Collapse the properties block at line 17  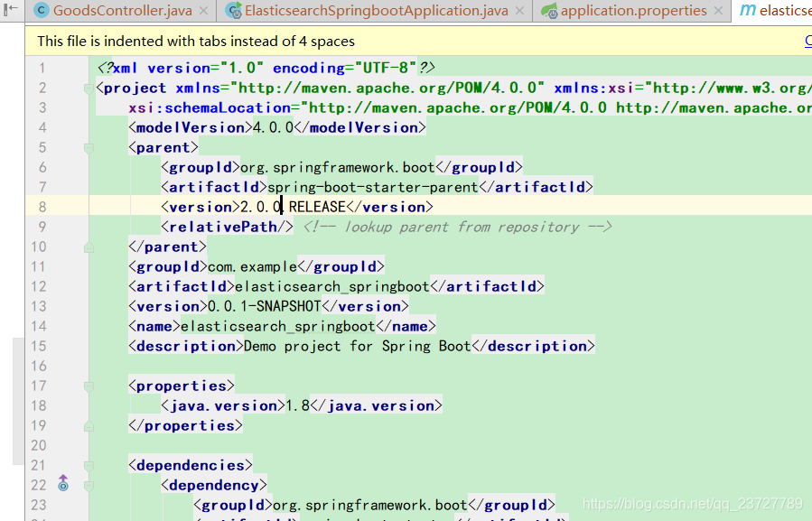tap(89, 386)
